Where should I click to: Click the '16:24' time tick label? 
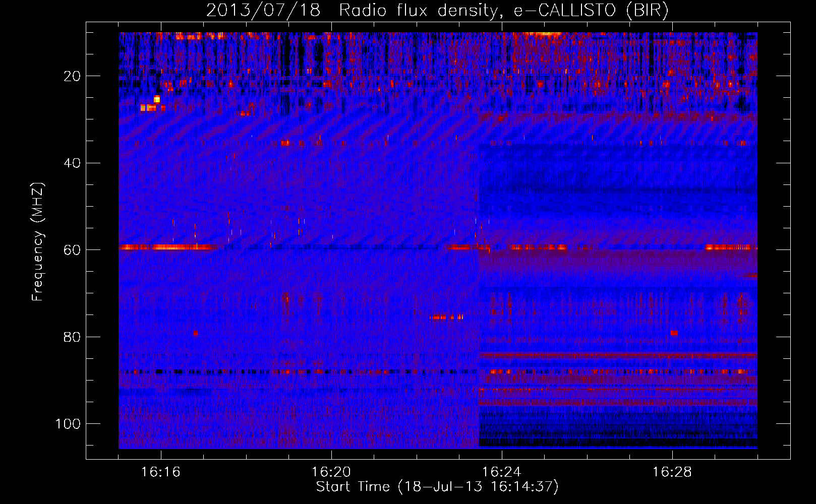[x=502, y=472]
